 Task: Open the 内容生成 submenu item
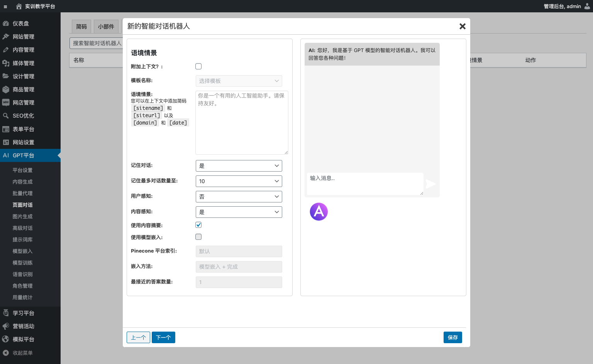click(22, 182)
